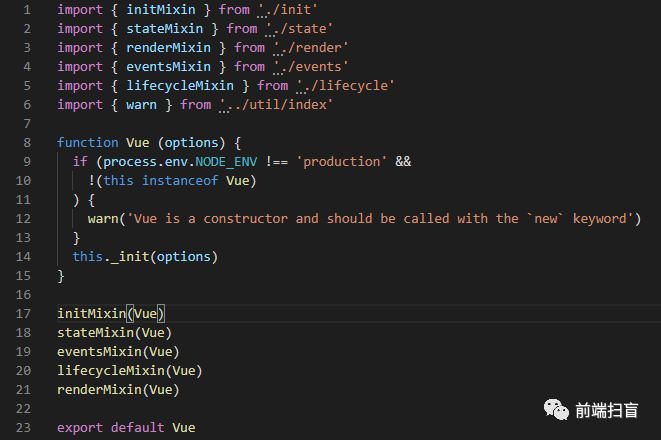Click the default keyword on line 23
This screenshot has height=440, width=661.
138,427
